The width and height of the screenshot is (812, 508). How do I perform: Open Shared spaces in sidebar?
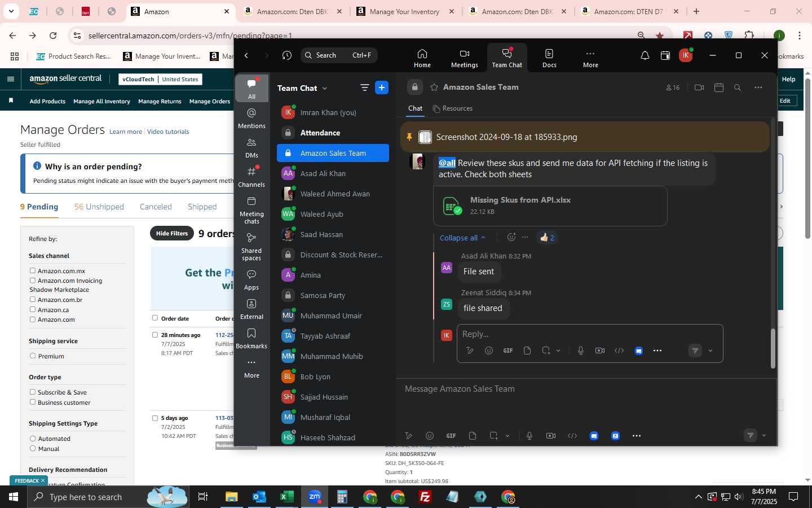coord(251,247)
